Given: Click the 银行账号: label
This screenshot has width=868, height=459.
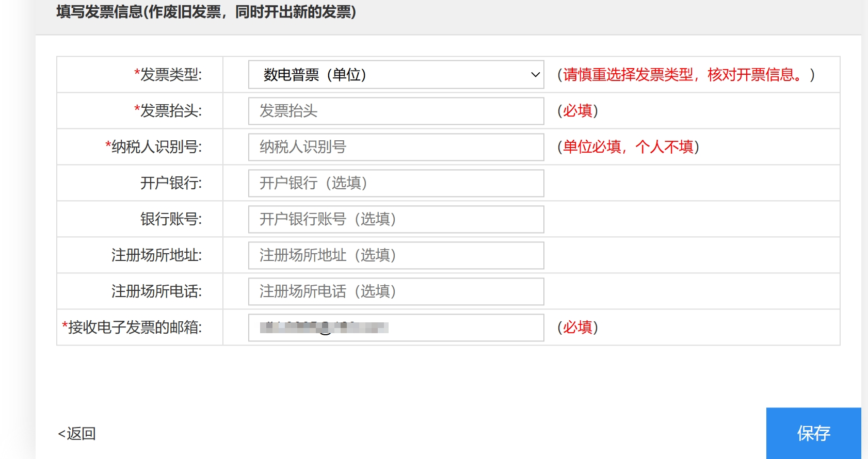Looking at the screenshot, I should tap(171, 219).
